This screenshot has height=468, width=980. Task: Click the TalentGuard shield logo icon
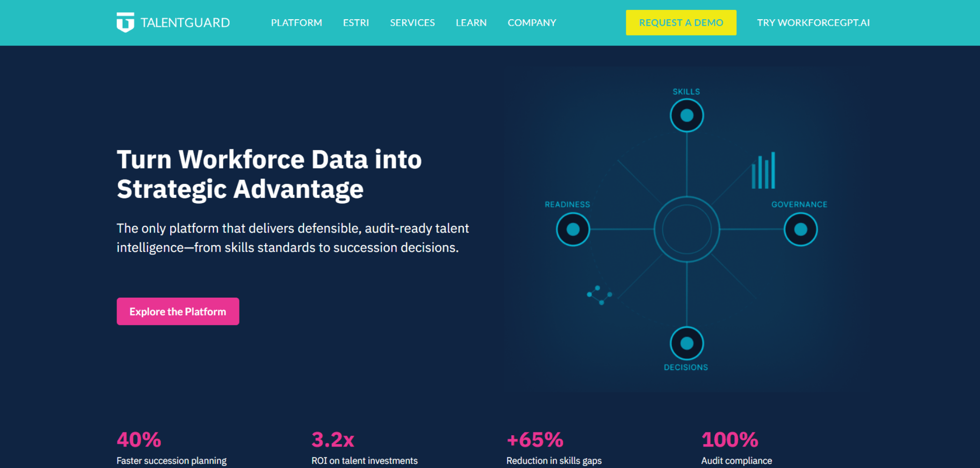coord(125,22)
